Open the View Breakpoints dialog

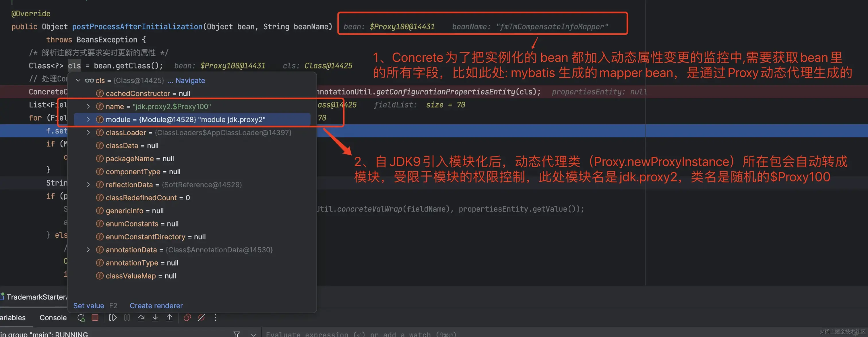[x=187, y=317]
